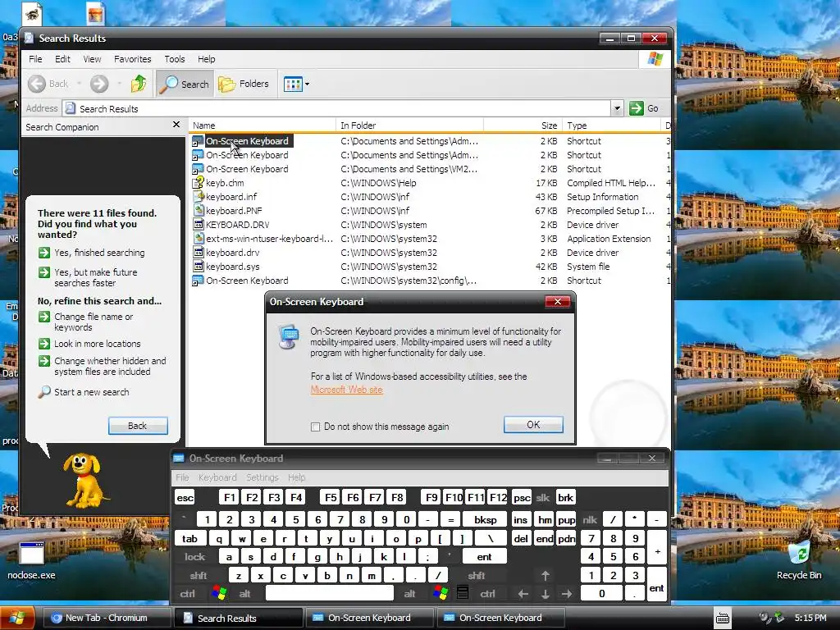840x630 pixels.
Task: Sort results by Name column header
Action: pyautogui.click(x=262, y=126)
